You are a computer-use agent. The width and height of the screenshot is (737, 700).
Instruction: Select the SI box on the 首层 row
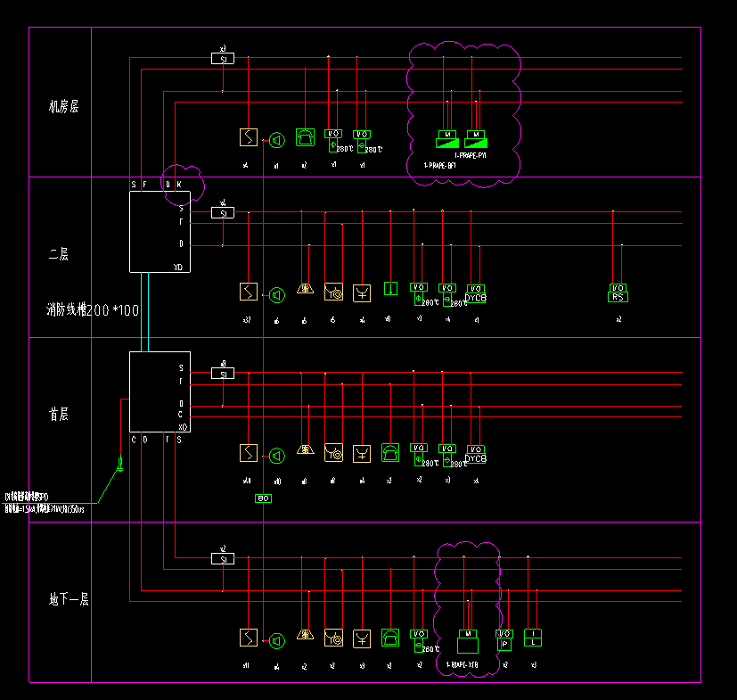(x=223, y=374)
